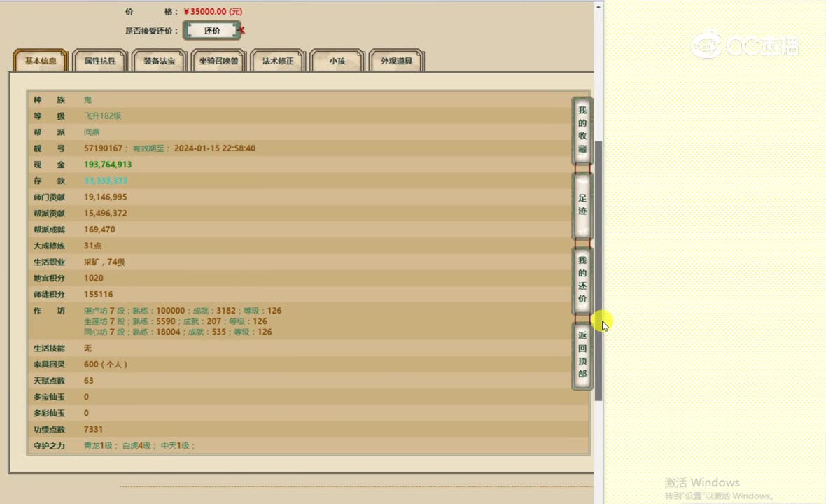The width and height of the screenshot is (826, 504).
Task: Click the workshop row with 熟练 100000
Action: (x=183, y=311)
